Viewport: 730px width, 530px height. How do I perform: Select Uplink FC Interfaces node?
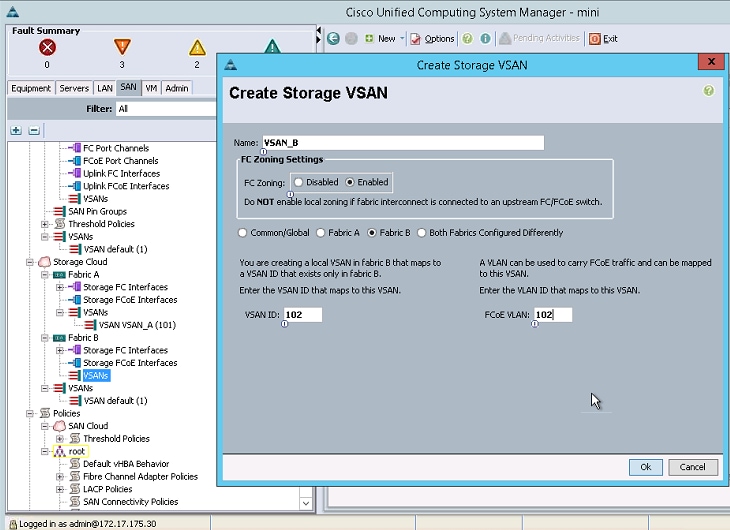[x=122, y=173]
